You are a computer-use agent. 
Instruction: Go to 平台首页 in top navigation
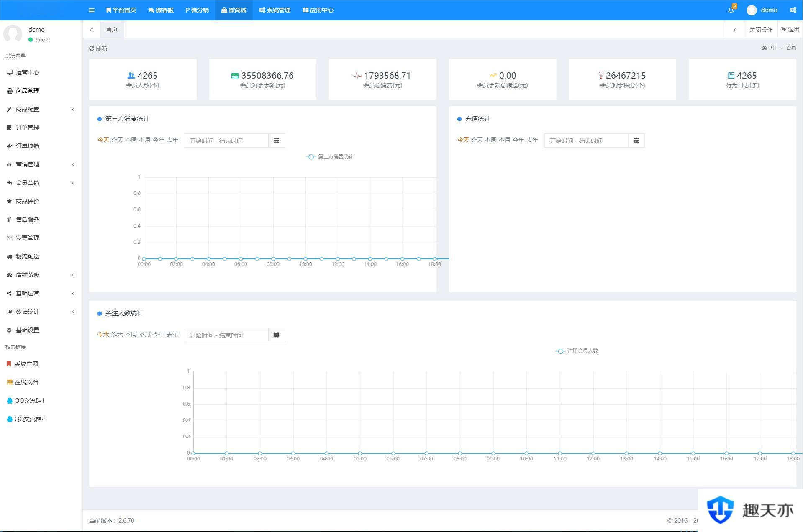coord(121,10)
